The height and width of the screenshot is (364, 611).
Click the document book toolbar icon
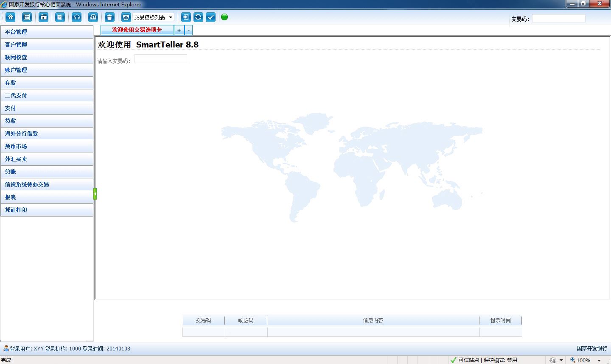click(x=60, y=17)
